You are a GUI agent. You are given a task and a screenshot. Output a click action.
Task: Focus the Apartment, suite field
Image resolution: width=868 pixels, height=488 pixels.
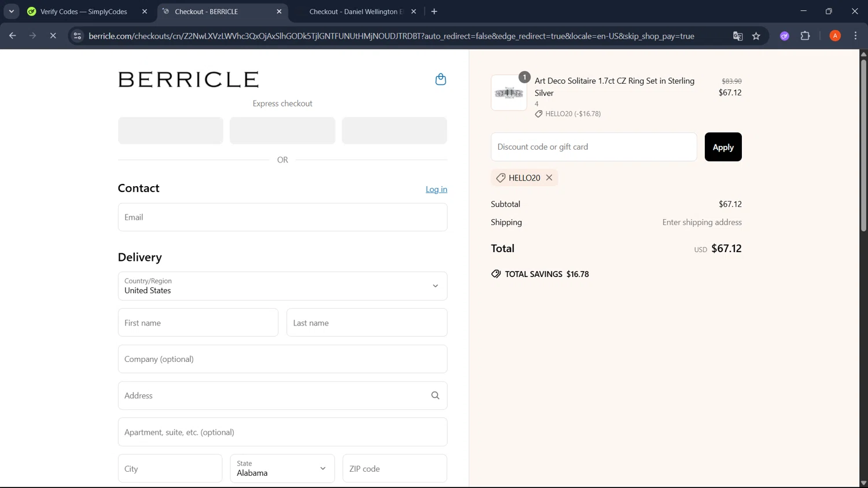click(x=282, y=432)
